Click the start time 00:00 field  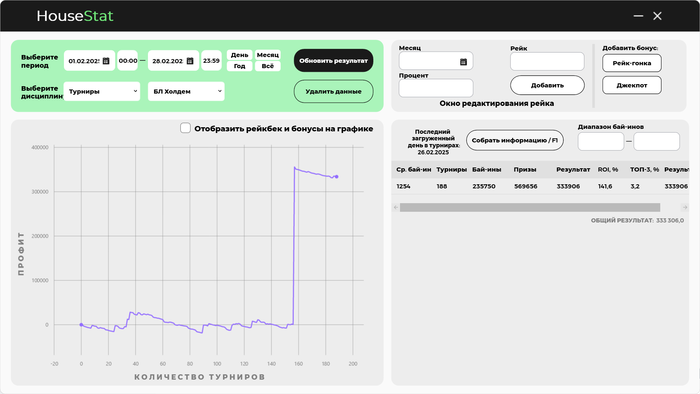click(x=128, y=61)
